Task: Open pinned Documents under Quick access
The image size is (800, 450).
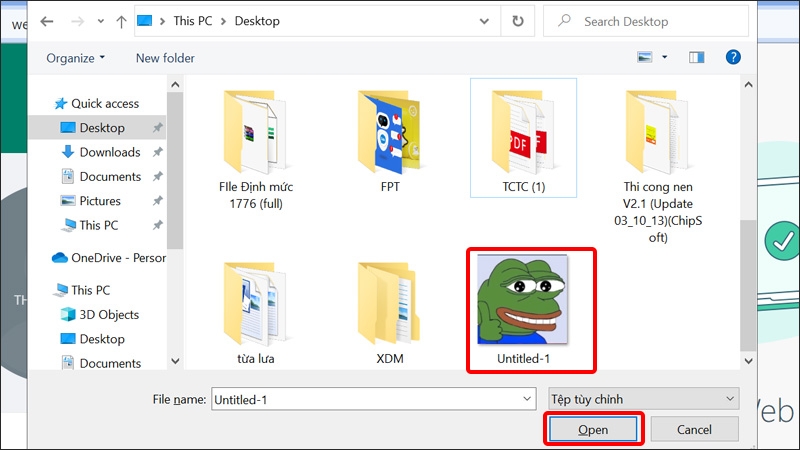Action: (110, 177)
